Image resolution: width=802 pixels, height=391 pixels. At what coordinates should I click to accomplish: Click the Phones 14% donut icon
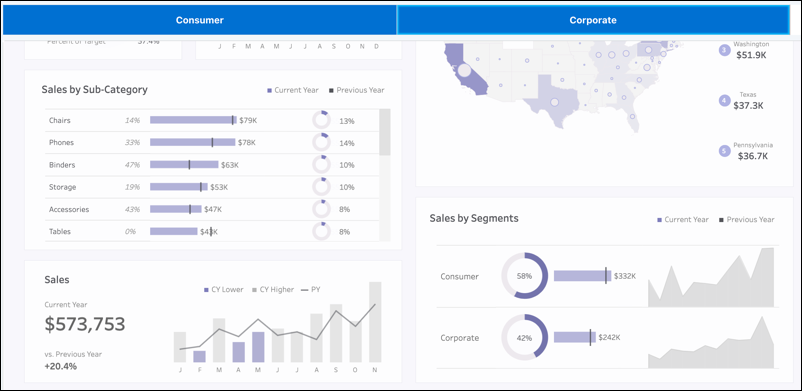321,142
